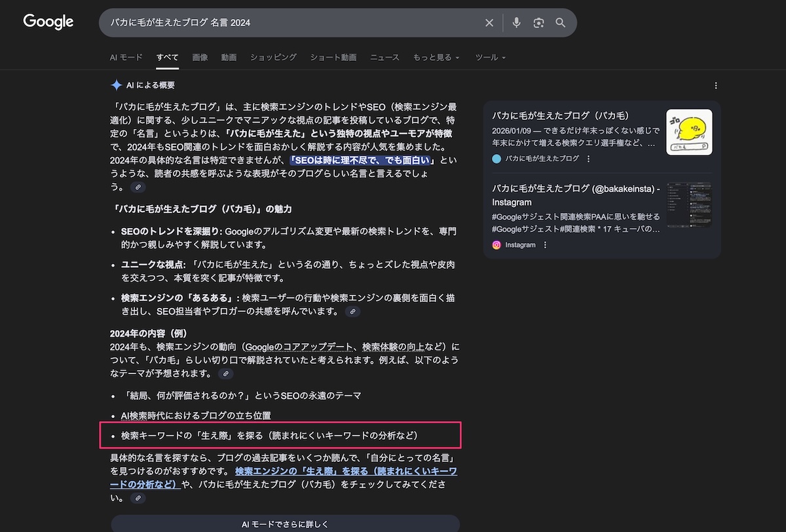Expand the もっと見る dropdown
Viewport: 786px width, 532px height.
pos(436,58)
